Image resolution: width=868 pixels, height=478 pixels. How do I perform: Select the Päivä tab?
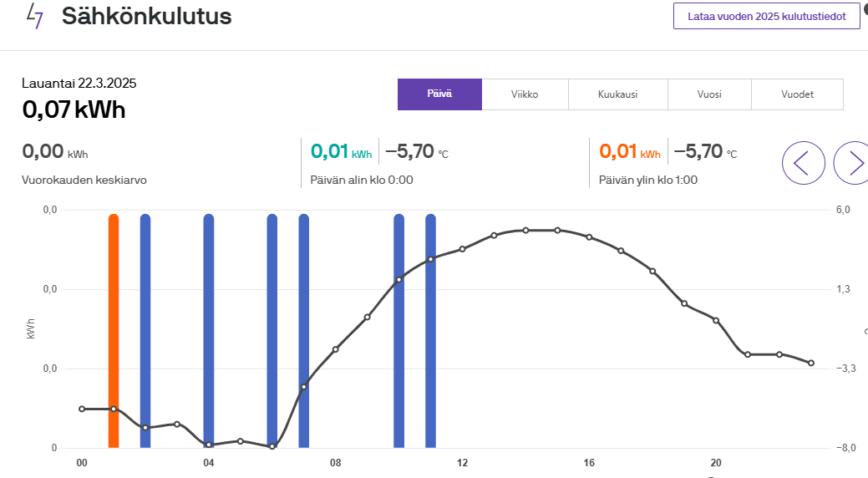click(x=439, y=94)
